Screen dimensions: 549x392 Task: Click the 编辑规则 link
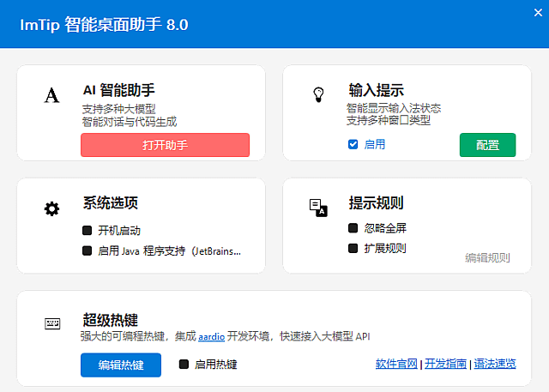[x=487, y=258]
